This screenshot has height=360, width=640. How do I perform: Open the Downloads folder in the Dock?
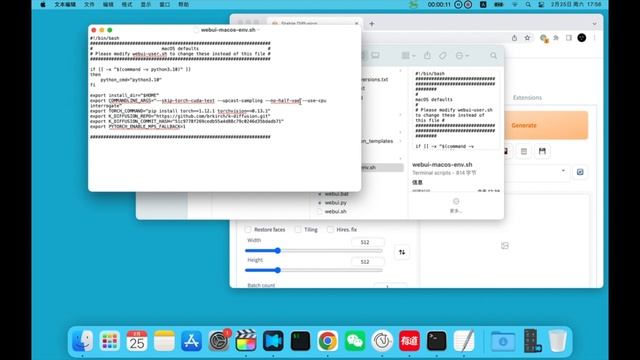(x=503, y=341)
